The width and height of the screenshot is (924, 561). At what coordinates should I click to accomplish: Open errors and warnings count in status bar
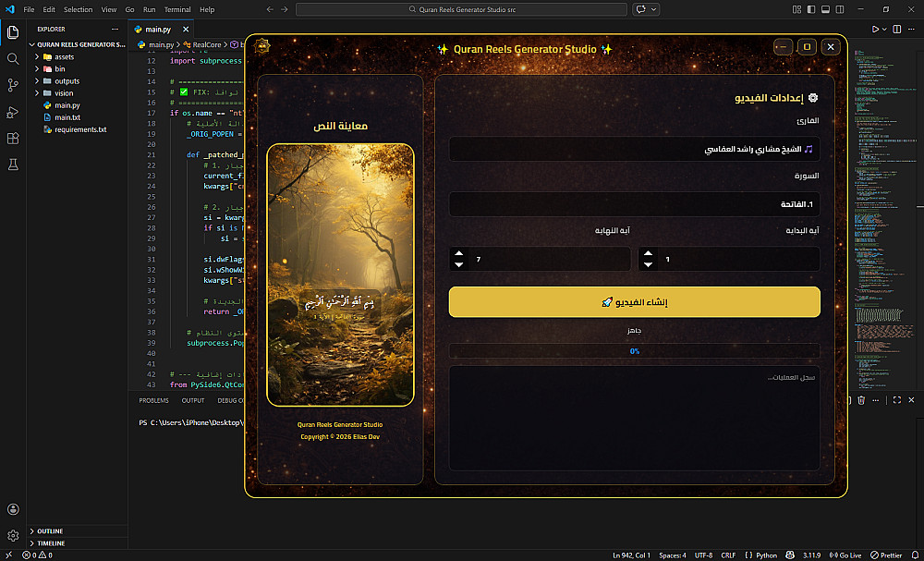(x=37, y=555)
